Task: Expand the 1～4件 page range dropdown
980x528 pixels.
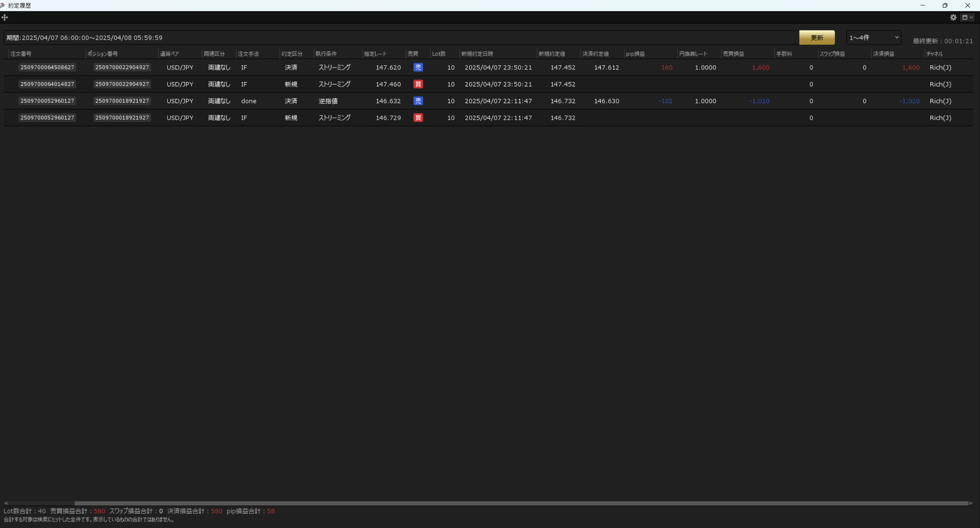Action: [874, 38]
